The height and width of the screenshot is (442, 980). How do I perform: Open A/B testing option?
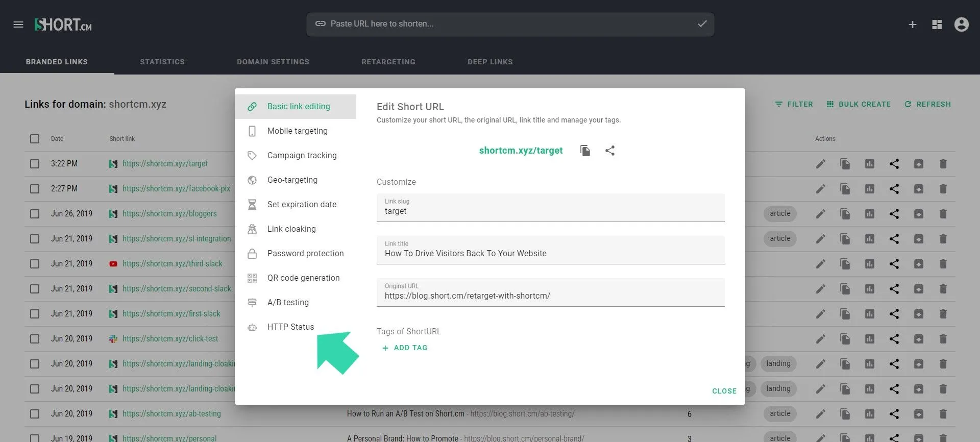pos(296,303)
